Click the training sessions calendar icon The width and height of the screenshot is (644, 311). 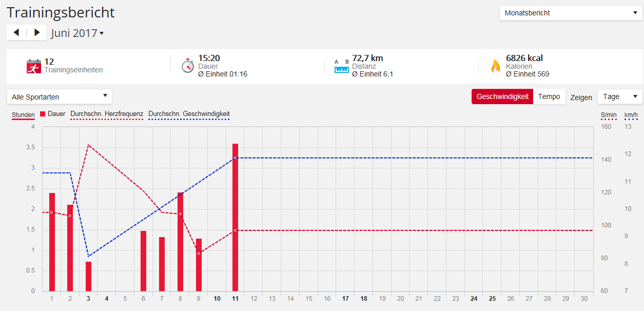pos(33,66)
